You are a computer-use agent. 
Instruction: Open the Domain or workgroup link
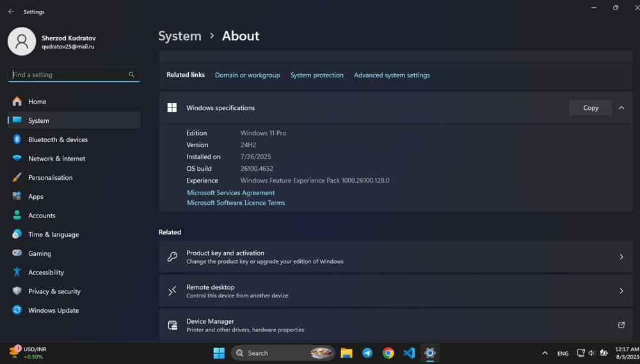tap(247, 75)
